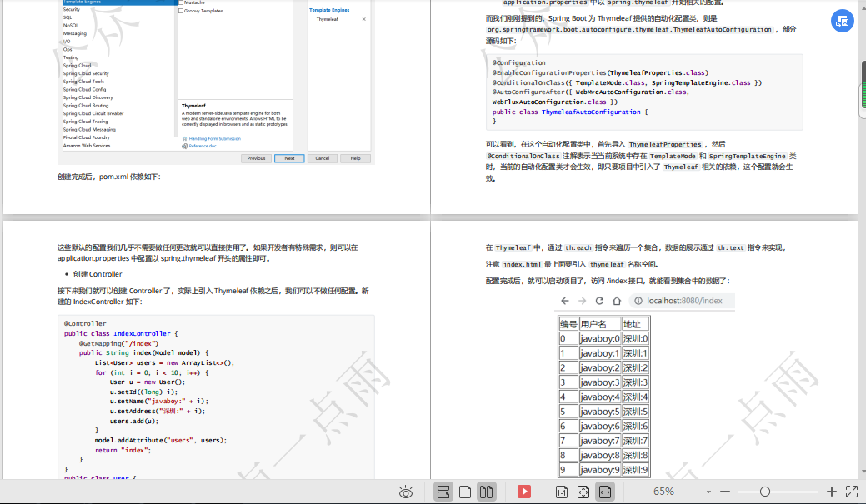The image size is (866, 504).
Task: Select Testing in the dependency list
Action: [x=71, y=57]
